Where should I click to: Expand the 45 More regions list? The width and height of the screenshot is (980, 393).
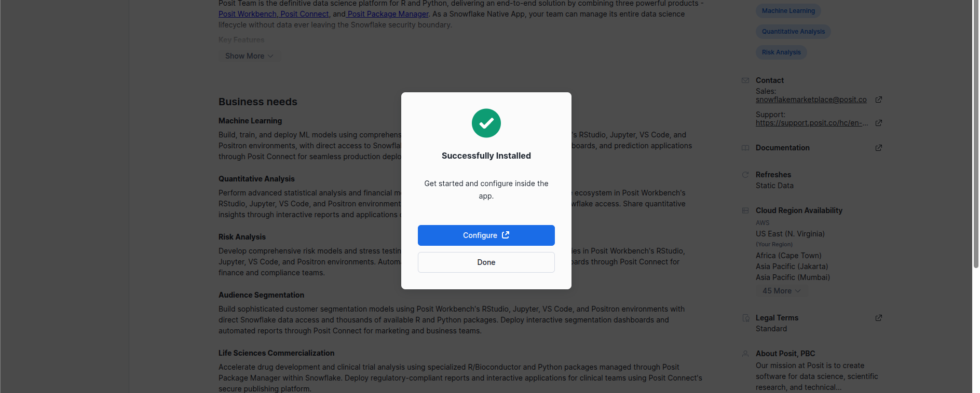click(781, 291)
